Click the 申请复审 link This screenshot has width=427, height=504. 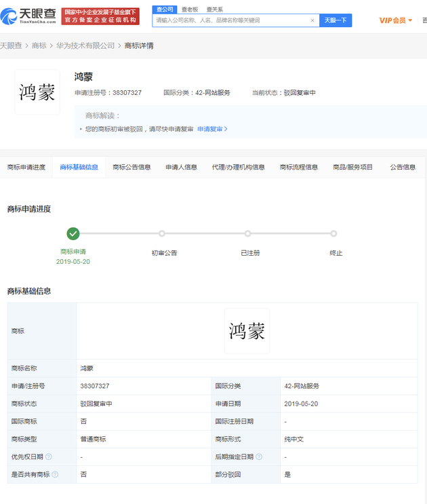pyautogui.click(x=212, y=129)
